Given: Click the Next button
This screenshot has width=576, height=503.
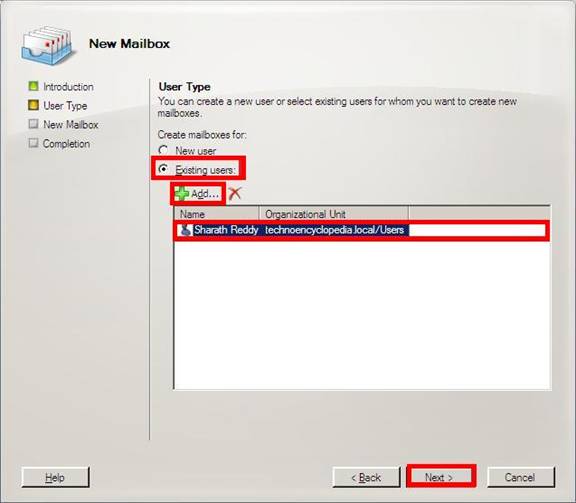Looking at the screenshot, I should (441, 477).
